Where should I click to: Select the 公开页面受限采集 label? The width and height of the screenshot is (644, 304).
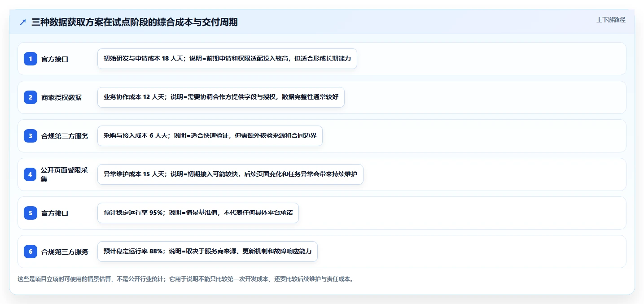[x=64, y=174]
